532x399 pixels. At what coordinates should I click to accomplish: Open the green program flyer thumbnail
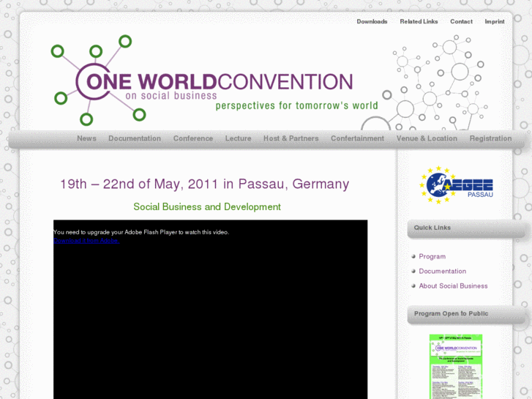(x=456, y=366)
